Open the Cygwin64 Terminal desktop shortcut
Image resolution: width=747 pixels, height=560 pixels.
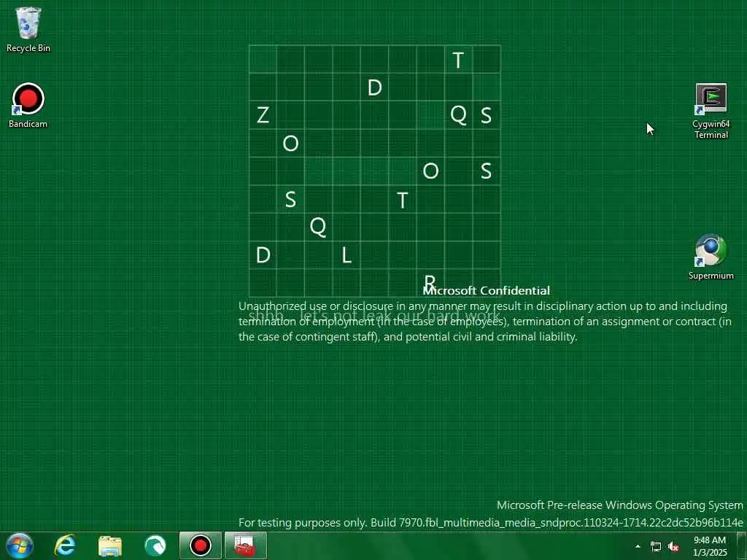pos(711,111)
